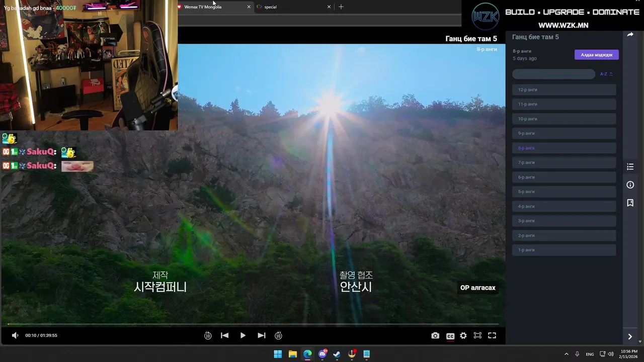This screenshot has height=362, width=644.
Task: Click the microphone tray icon
Action: [x=577, y=354]
